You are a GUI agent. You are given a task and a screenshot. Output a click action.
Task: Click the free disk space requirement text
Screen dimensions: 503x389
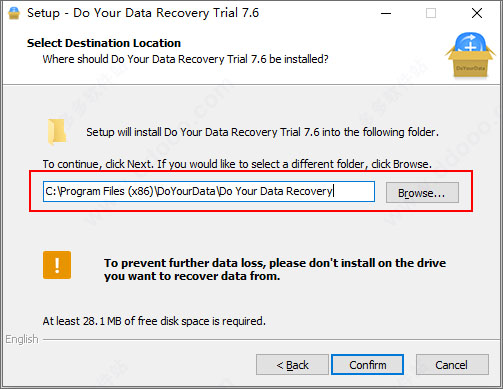click(154, 321)
